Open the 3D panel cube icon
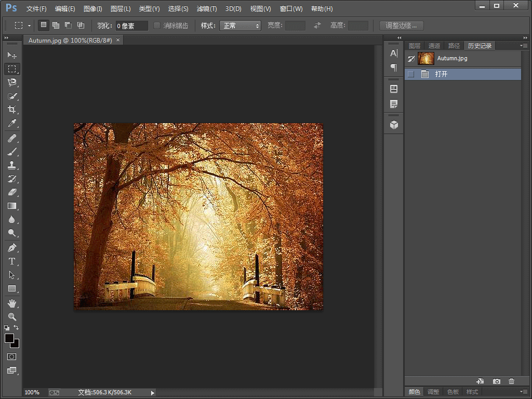This screenshot has width=532, height=399. [x=394, y=125]
